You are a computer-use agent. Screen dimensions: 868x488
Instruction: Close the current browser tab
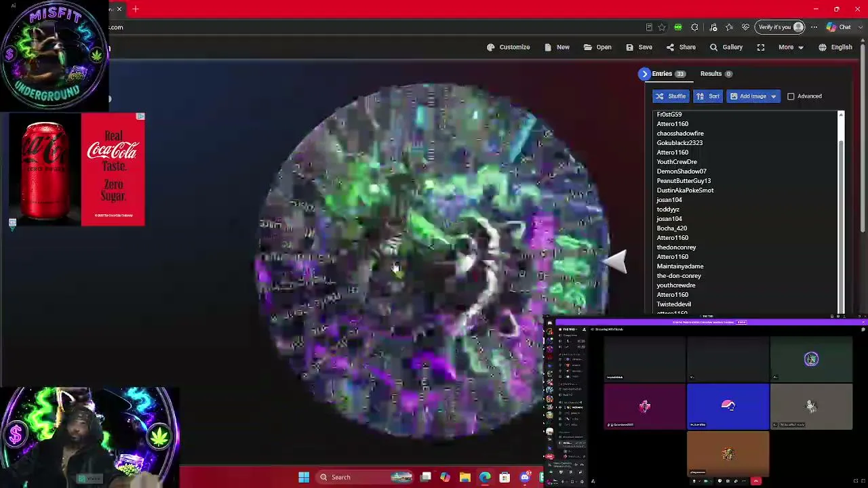point(119,9)
